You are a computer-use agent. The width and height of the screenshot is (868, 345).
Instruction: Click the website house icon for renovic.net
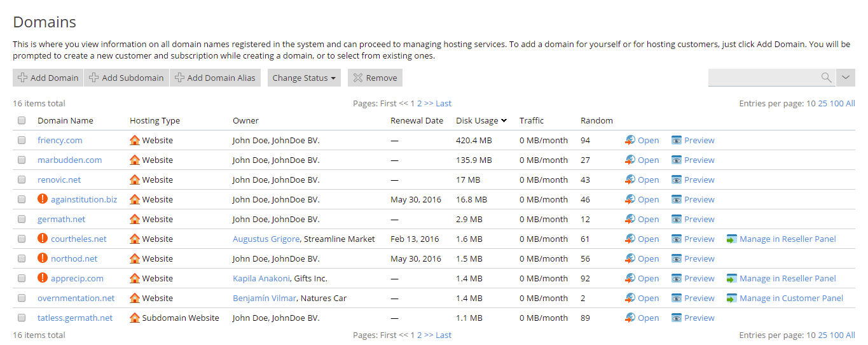click(134, 180)
